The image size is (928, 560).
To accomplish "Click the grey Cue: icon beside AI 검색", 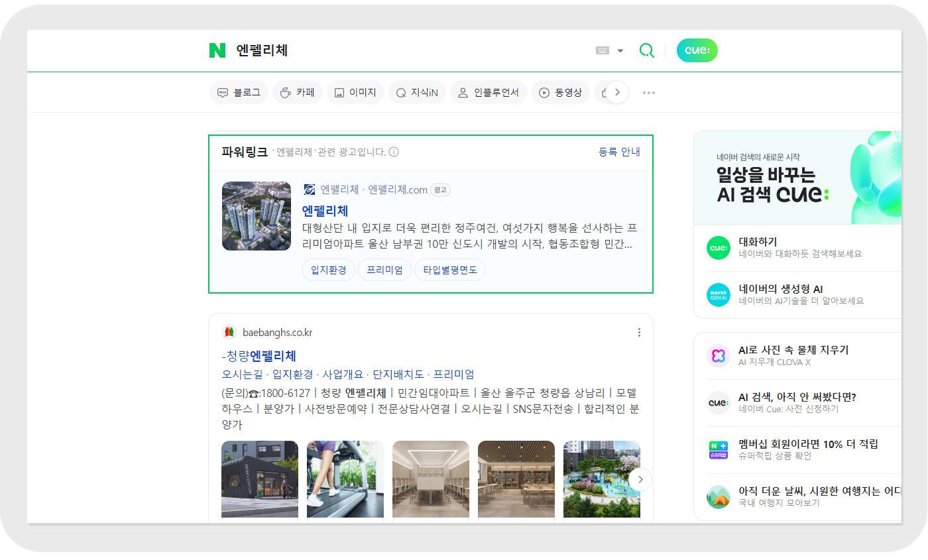I will [x=719, y=403].
